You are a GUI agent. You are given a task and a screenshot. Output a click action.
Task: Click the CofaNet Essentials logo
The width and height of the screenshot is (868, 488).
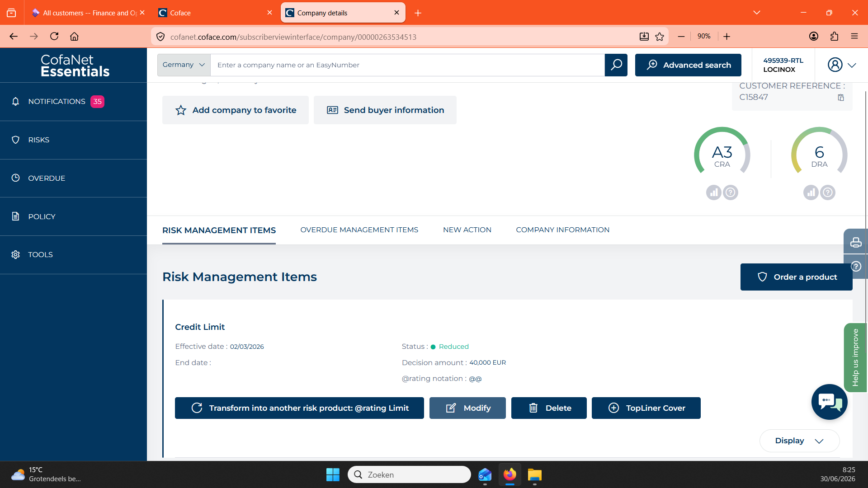[x=75, y=66]
